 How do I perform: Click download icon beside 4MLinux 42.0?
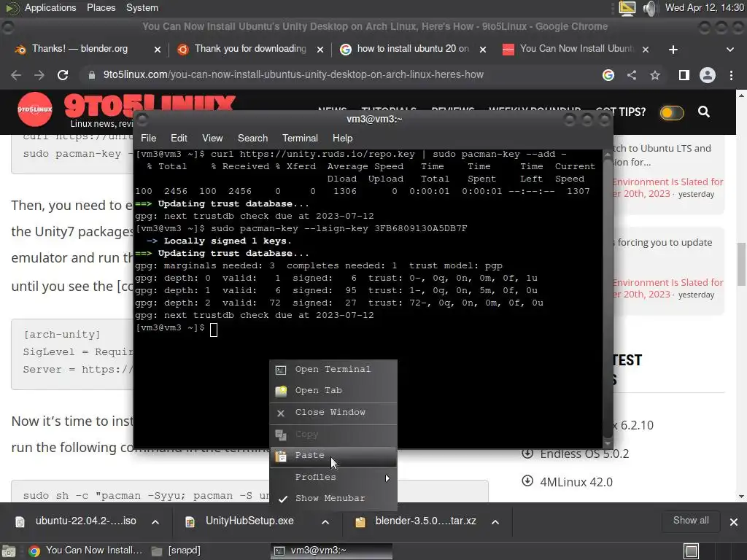527,481
